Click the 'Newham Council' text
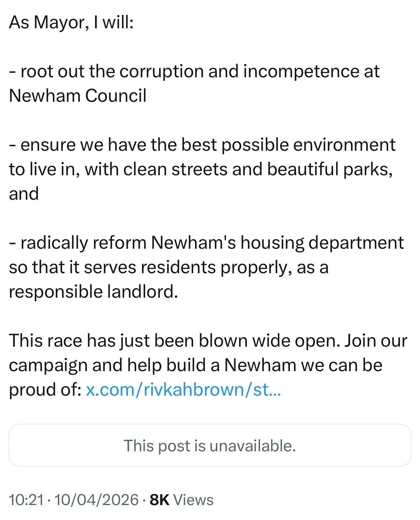 pos(78,96)
